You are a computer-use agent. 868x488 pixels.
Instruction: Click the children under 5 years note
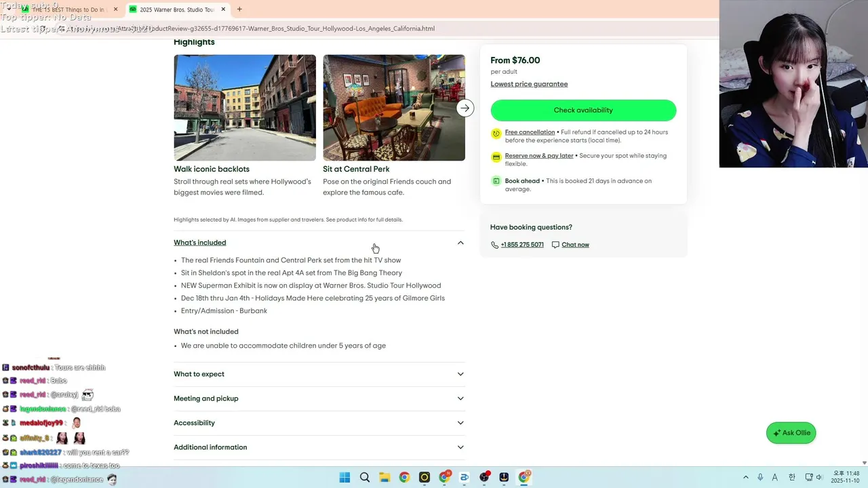point(283,346)
